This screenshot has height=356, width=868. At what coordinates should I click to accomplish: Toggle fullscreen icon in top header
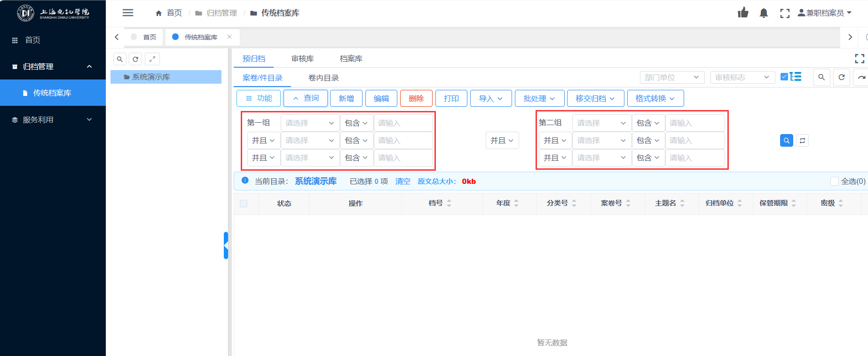[785, 13]
